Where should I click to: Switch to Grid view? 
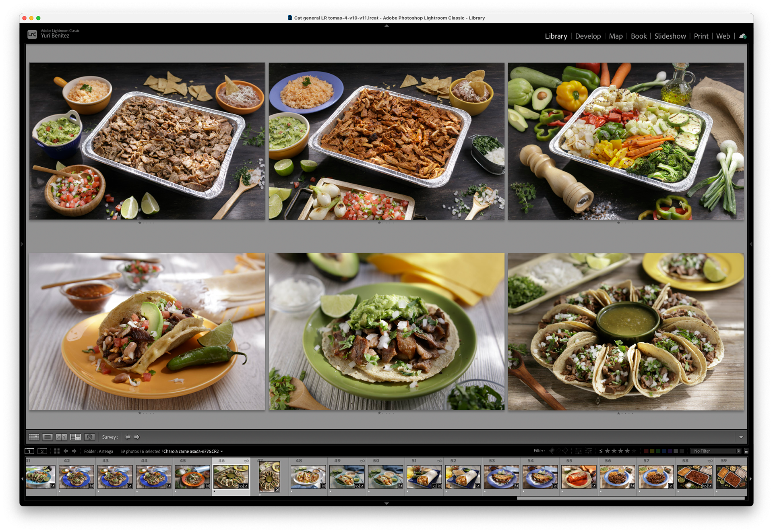(x=34, y=437)
